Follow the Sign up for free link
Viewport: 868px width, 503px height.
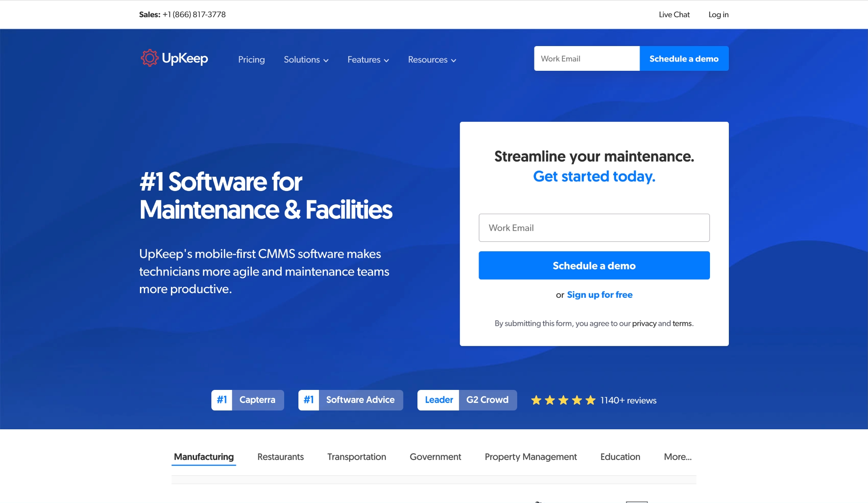tap(599, 295)
